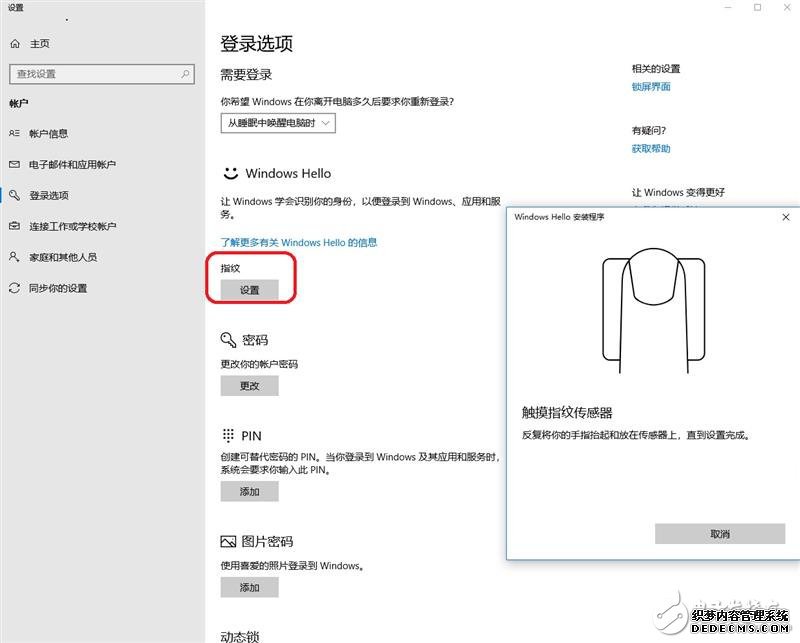Maximize the 设置 window
Image resolution: width=800 pixels, height=643 pixels.
tap(758, 8)
